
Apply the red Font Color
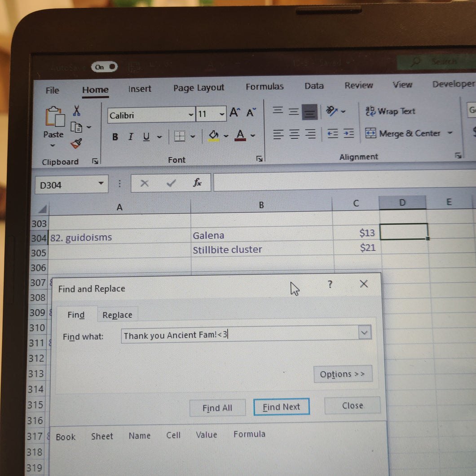240,135
